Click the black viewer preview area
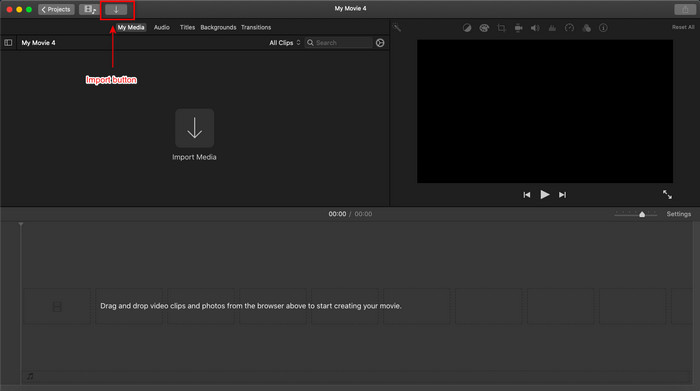This screenshot has width=700, height=391. tap(545, 111)
